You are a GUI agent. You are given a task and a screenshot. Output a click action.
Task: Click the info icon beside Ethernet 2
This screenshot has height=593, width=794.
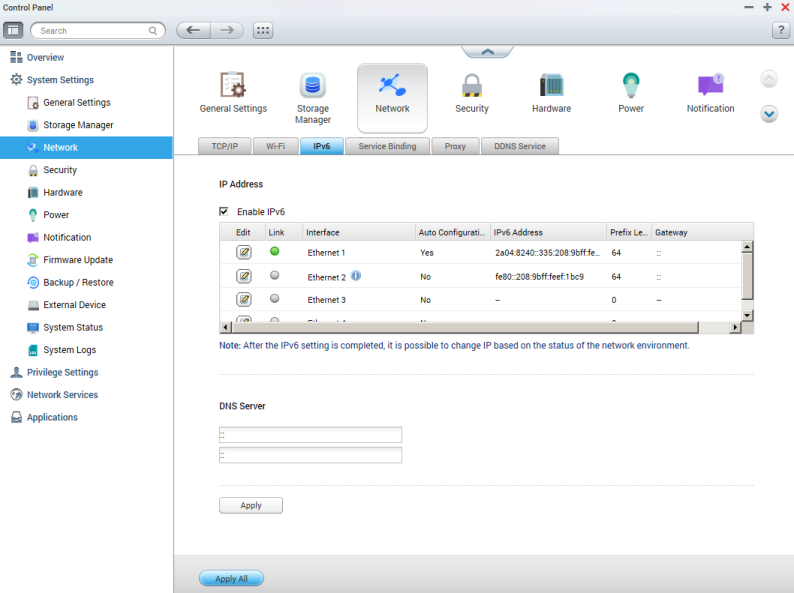[x=356, y=275]
